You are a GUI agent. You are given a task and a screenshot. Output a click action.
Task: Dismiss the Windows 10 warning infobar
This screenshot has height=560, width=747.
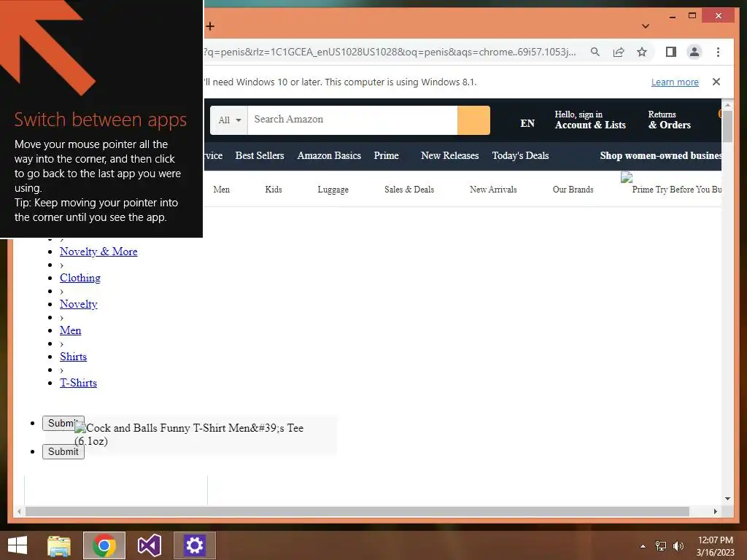coord(716,82)
